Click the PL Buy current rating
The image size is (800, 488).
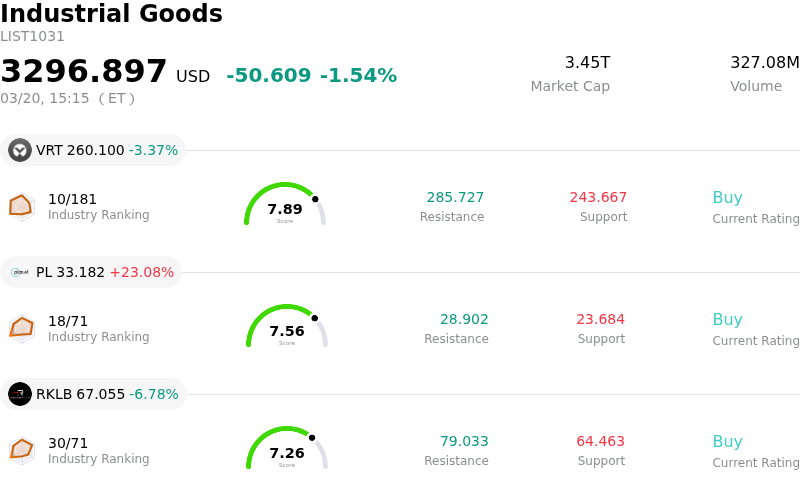tap(727, 320)
